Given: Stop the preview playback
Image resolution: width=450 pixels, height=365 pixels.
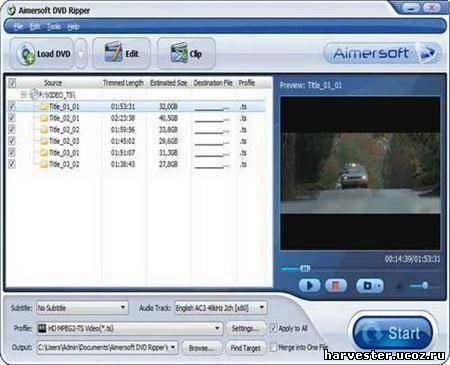Looking at the screenshot, I should 336,286.
